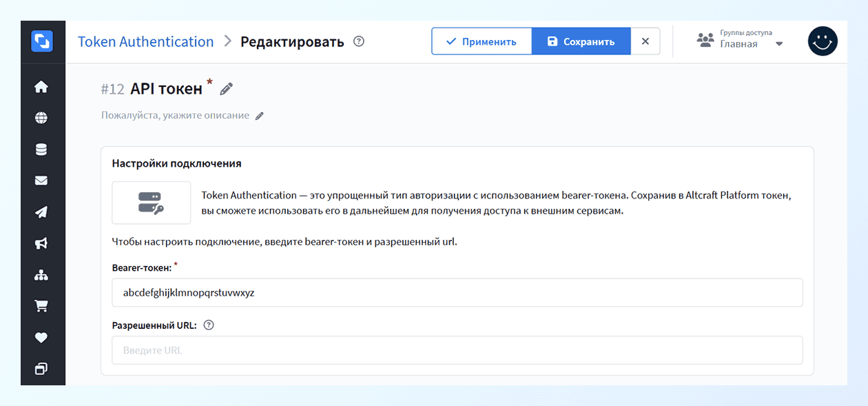This screenshot has width=868, height=406.
Task: Open the stacked pages icon at sidebar bottom
Action: (42, 368)
